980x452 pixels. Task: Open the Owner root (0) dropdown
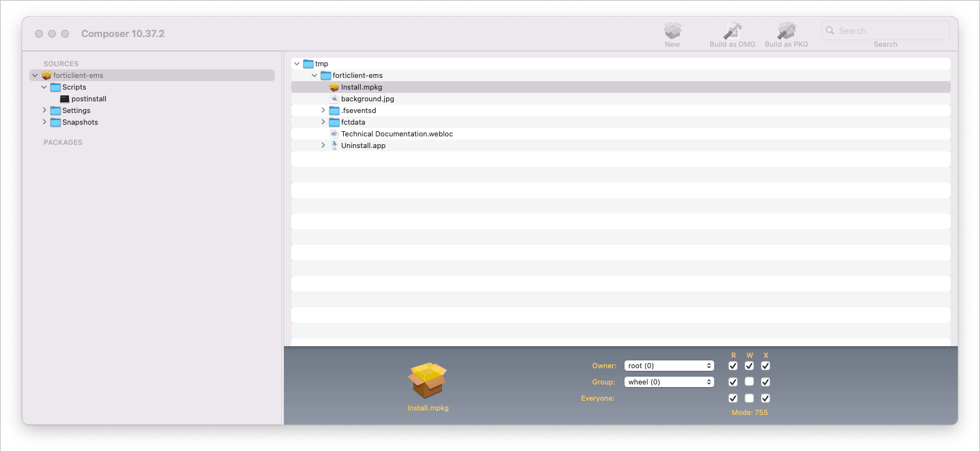(x=669, y=366)
